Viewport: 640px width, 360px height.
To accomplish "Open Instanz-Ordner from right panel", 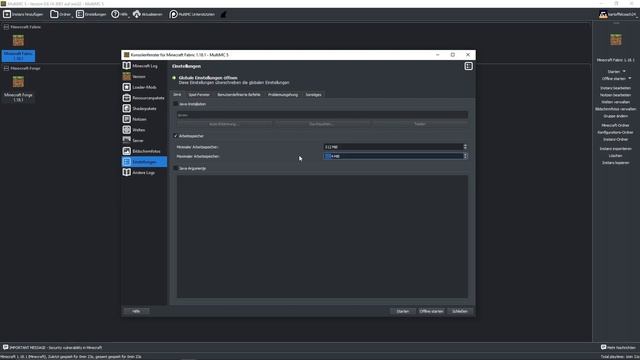I will click(x=616, y=140).
